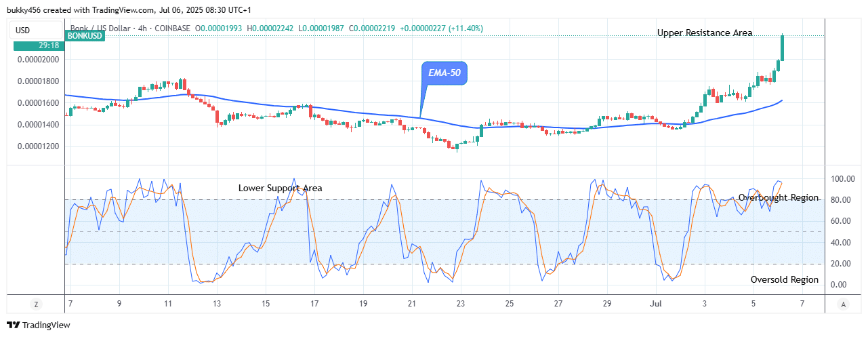Click the 25 date axis label
Screen dimensions: 868x337
(509, 304)
